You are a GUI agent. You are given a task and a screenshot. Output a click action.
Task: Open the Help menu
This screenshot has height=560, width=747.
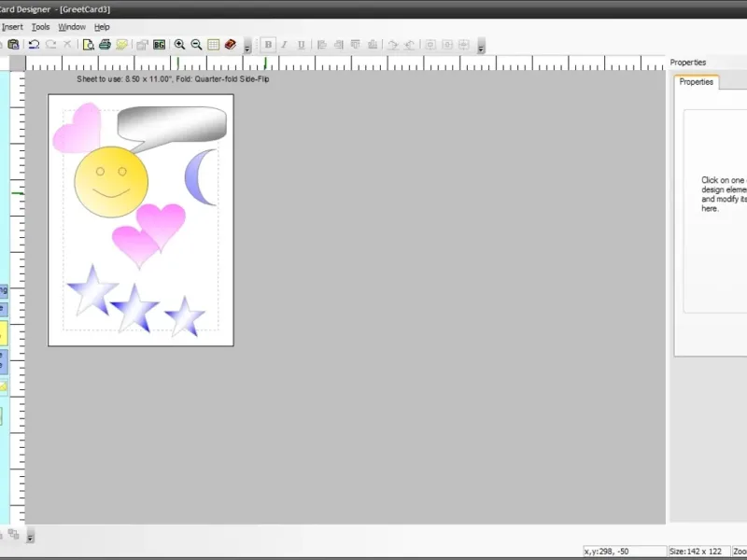point(102,27)
